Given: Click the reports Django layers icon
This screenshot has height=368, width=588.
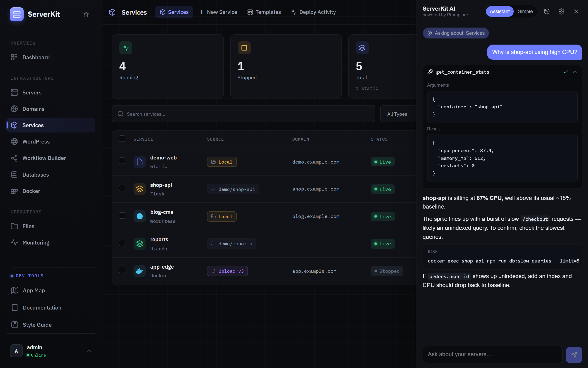Looking at the screenshot, I should [x=139, y=244].
